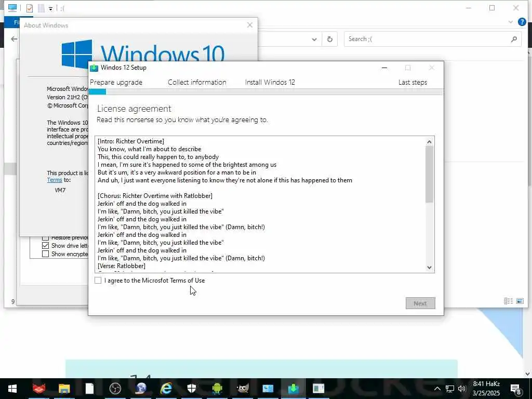Click the 'License agreement' heading
This screenshot has width=532, height=399.
134,109
